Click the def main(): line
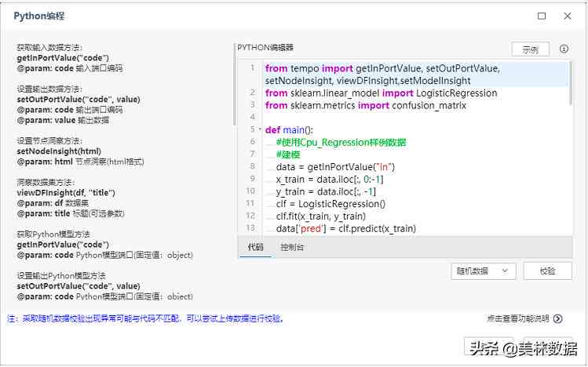588x367 pixels. pos(289,129)
